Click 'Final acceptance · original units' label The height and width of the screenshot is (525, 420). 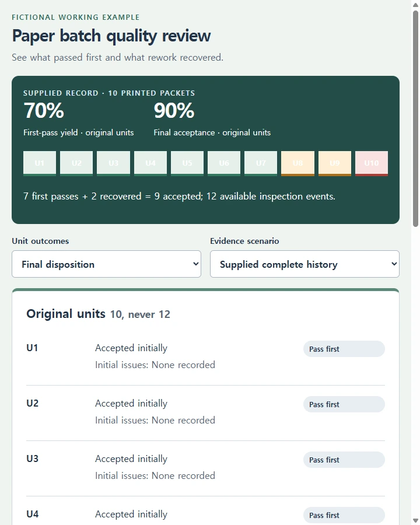(212, 132)
